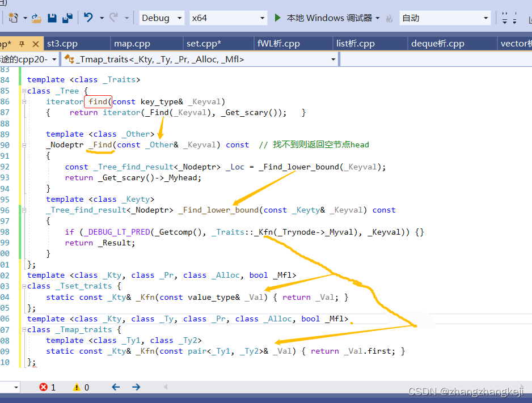Open the 自动 dropdown

(445, 18)
